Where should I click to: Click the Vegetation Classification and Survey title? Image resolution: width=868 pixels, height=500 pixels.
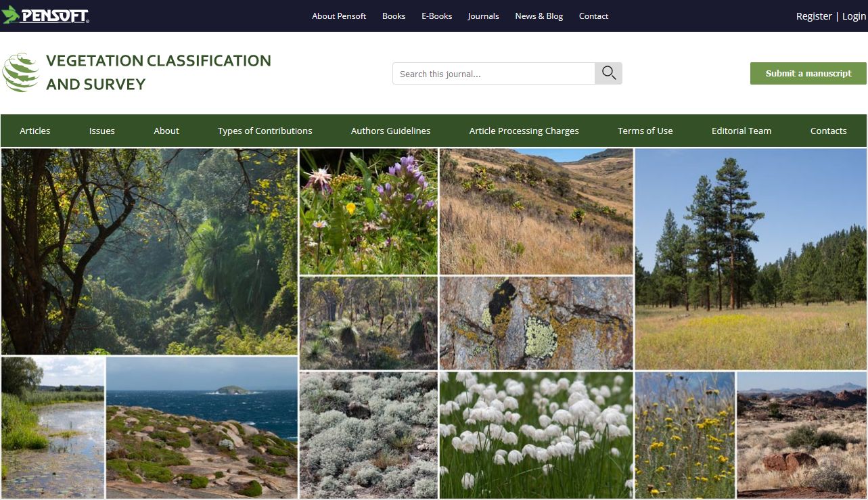[x=158, y=72]
